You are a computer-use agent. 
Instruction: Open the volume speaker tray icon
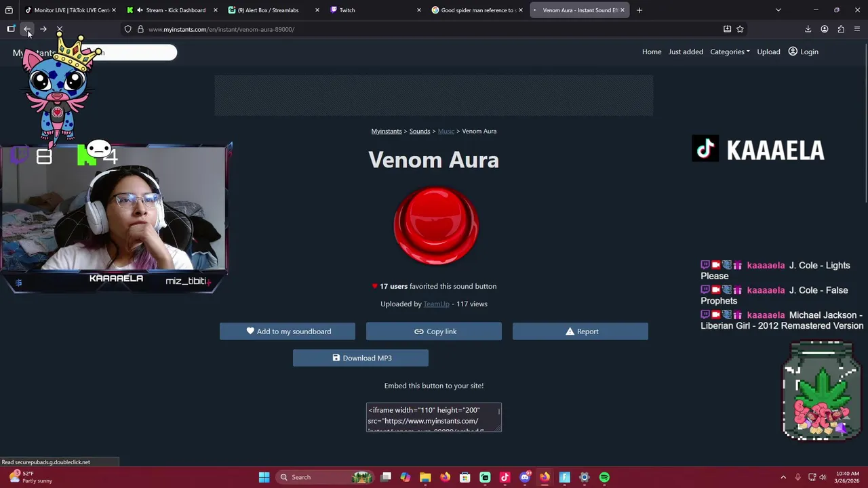point(823,477)
